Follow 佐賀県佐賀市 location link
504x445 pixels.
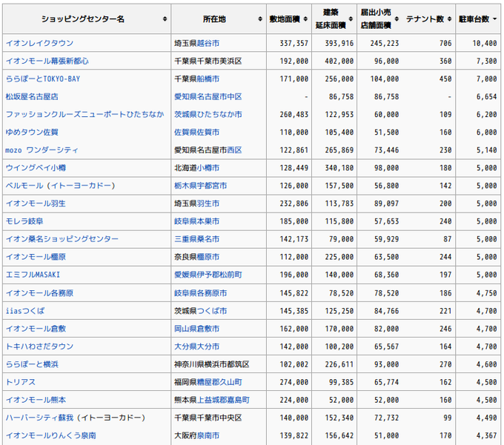[196, 133]
